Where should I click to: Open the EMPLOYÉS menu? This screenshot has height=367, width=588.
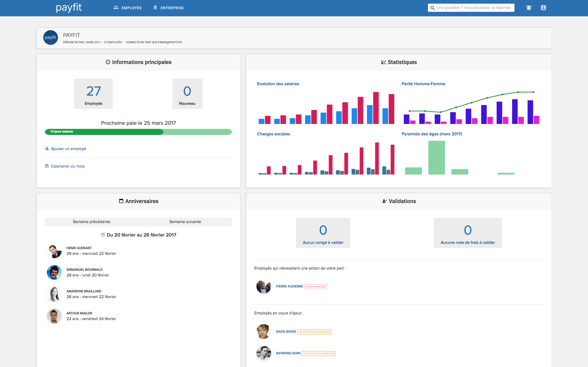point(131,8)
